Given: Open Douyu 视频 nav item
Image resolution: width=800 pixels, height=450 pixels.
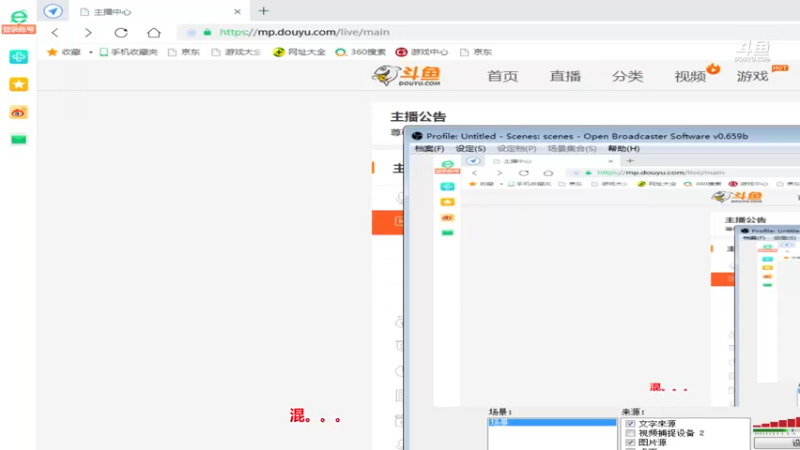Looking at the screenshot, I should point(690,76).
